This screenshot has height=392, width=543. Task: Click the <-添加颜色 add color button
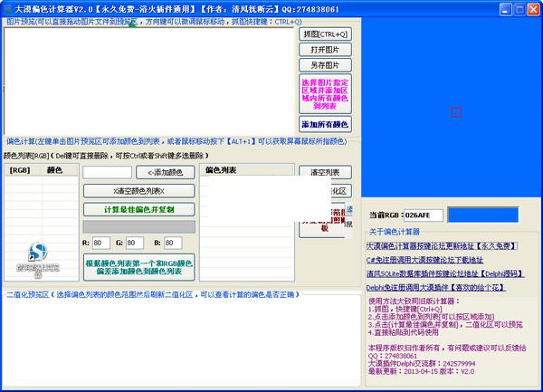coord(165,172)
